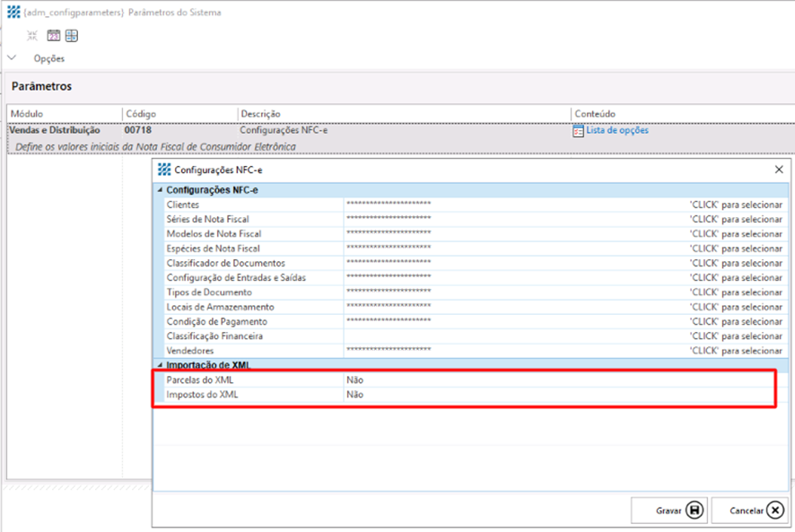The image size is (795, 532).
Task: Click the collapse arrows toolbar icon
Action: pos(32,36)
